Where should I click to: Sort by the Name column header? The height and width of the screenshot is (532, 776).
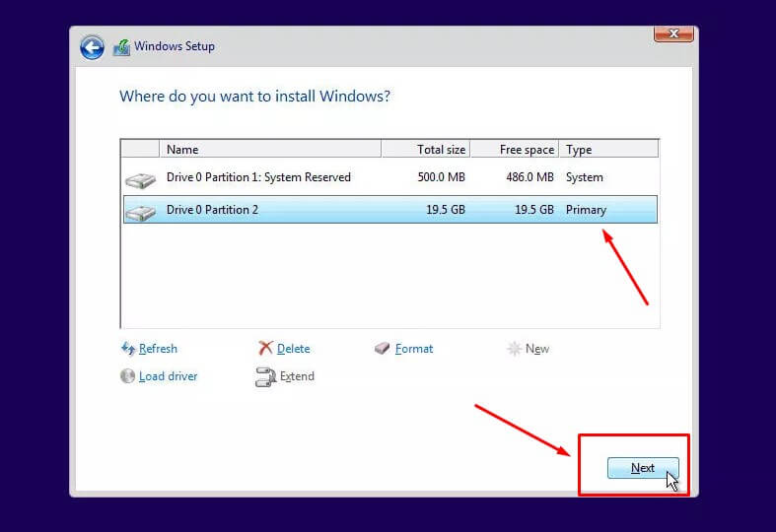coord(270,149)
